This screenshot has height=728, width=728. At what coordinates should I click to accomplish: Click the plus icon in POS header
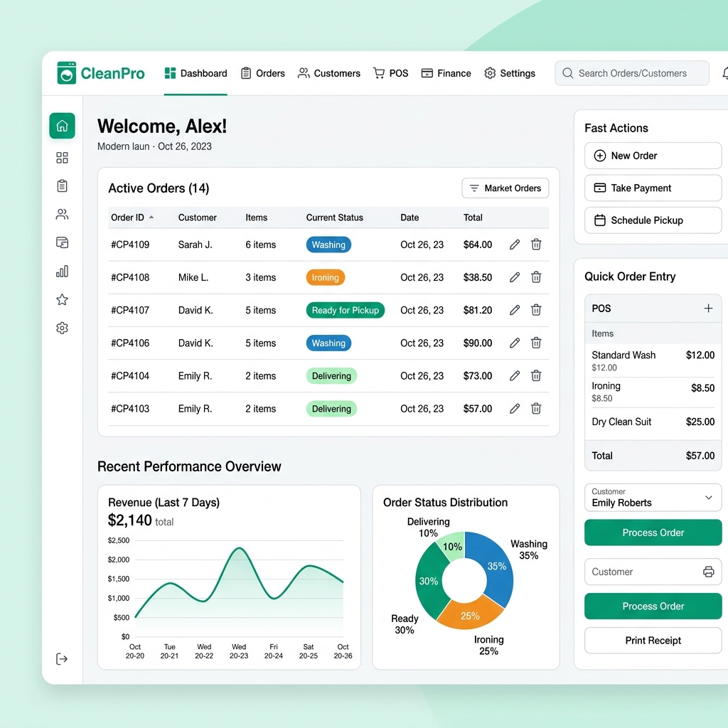pyautogui.click(x=708, y=309)
